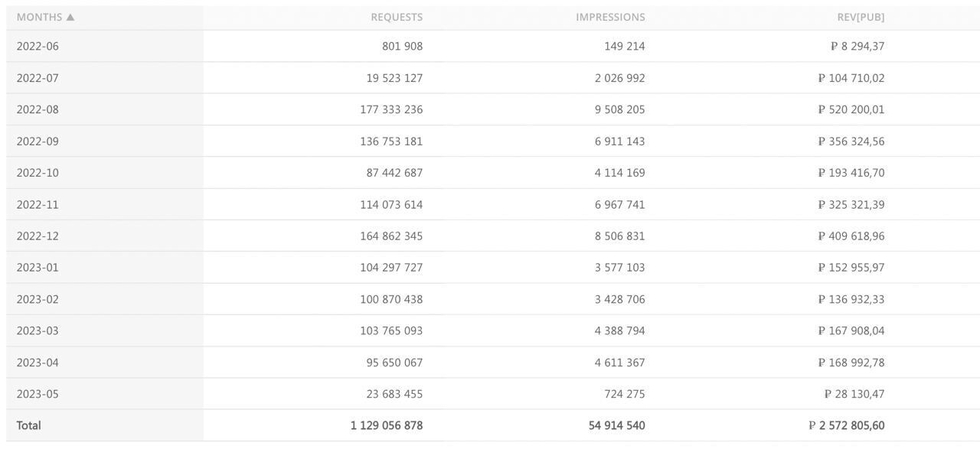Select the 2022-07 month cell
980x452 pixels.
pyautogui.click(x=38, y=78)
